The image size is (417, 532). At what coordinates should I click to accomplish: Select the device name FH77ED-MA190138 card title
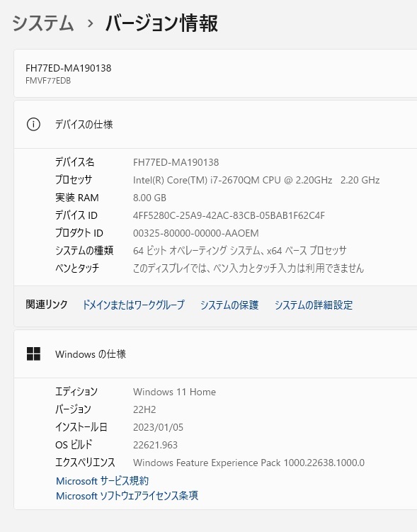[68, 68]
